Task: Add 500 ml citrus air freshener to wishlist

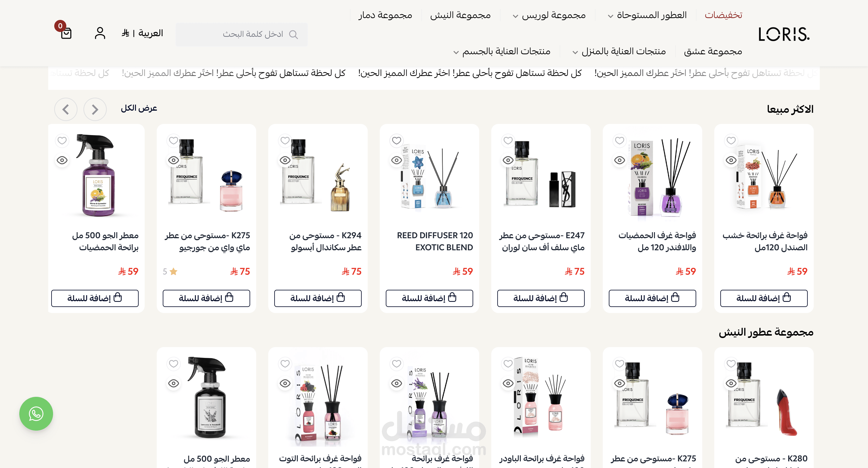Action: (x=62, y=140)
